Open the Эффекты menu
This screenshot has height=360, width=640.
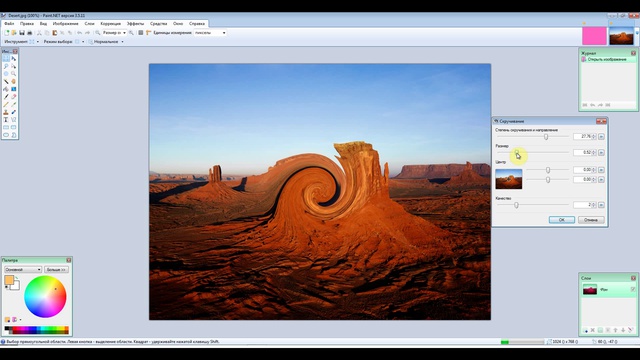click(135, 24)
